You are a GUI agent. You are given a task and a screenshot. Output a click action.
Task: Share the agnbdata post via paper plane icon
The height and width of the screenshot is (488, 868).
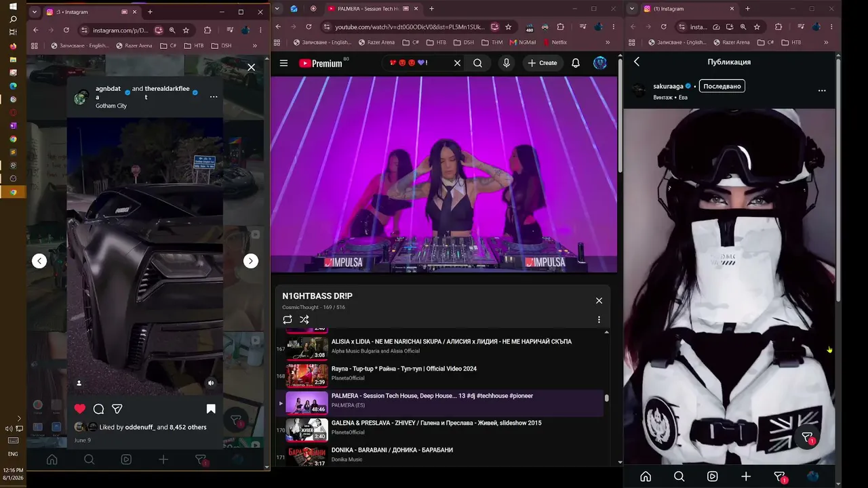pos(117,409)
